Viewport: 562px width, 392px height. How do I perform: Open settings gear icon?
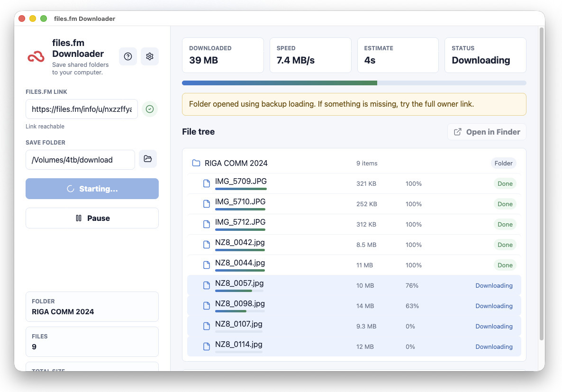point(149,56)
